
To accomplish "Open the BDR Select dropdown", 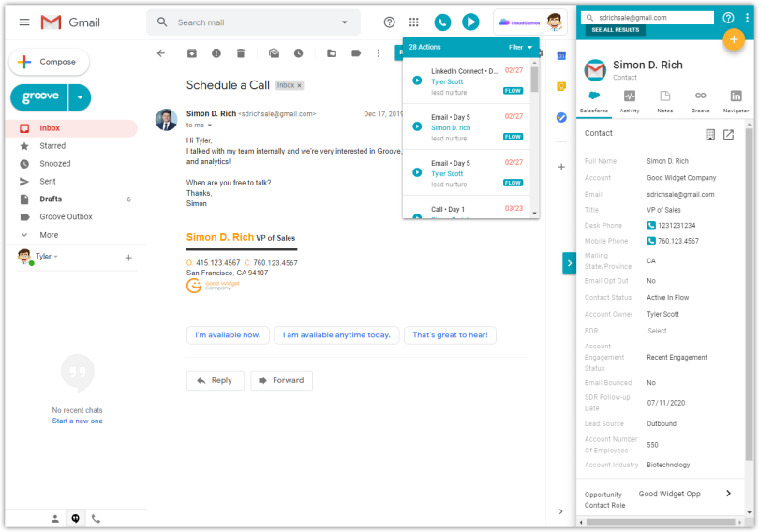I will 660,331.
